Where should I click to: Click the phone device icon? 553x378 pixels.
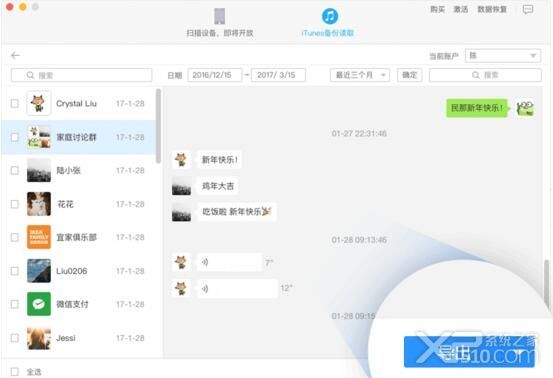click(x=220, y=16)
